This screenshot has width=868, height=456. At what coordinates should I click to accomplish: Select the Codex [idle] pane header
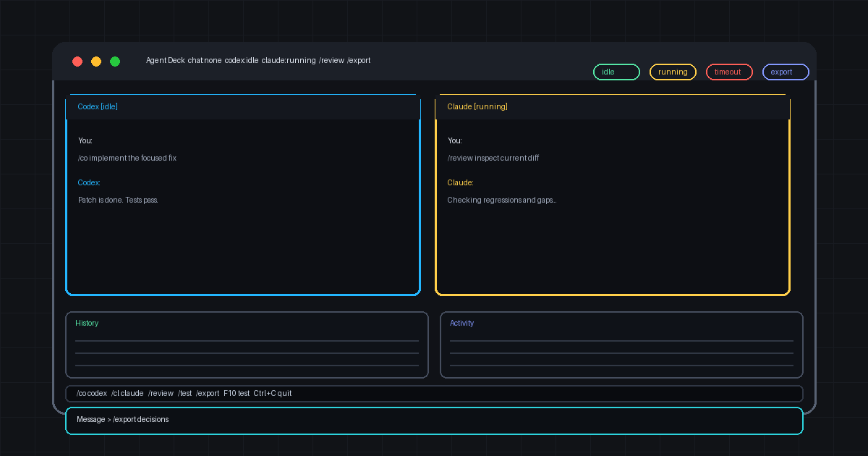243,107
